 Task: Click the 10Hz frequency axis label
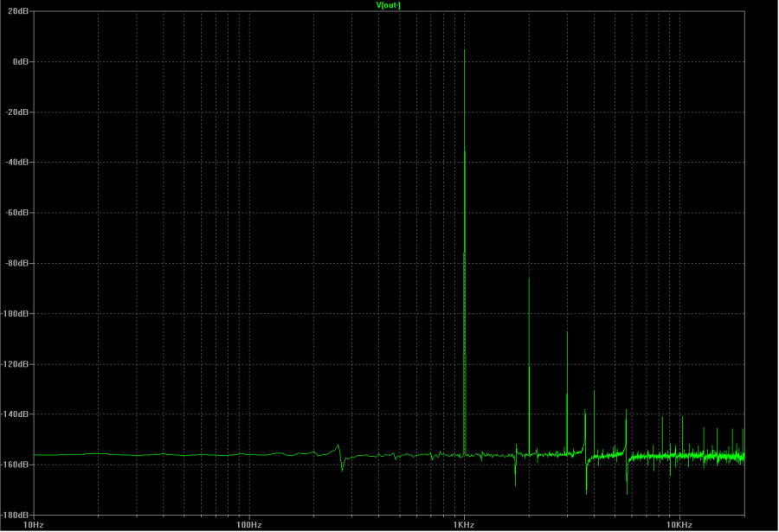pyautogui.click(x=34, y=525)
